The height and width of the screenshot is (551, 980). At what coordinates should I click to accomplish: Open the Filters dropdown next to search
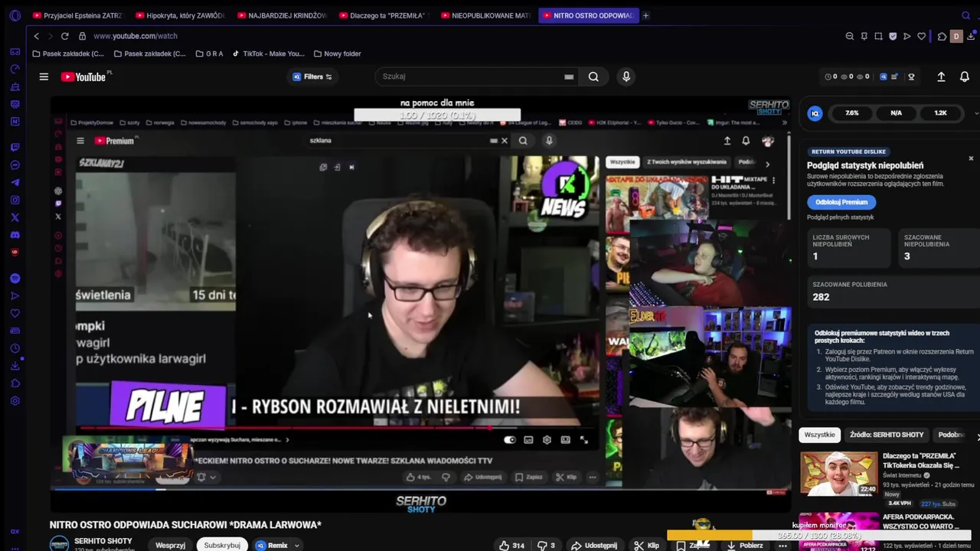click(312, 77)
